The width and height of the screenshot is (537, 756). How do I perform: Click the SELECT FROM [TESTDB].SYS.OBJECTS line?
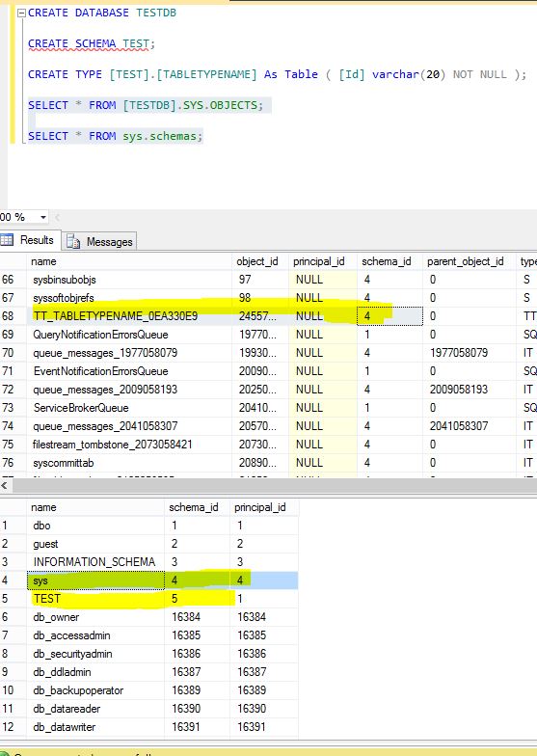tap(147, 106)
